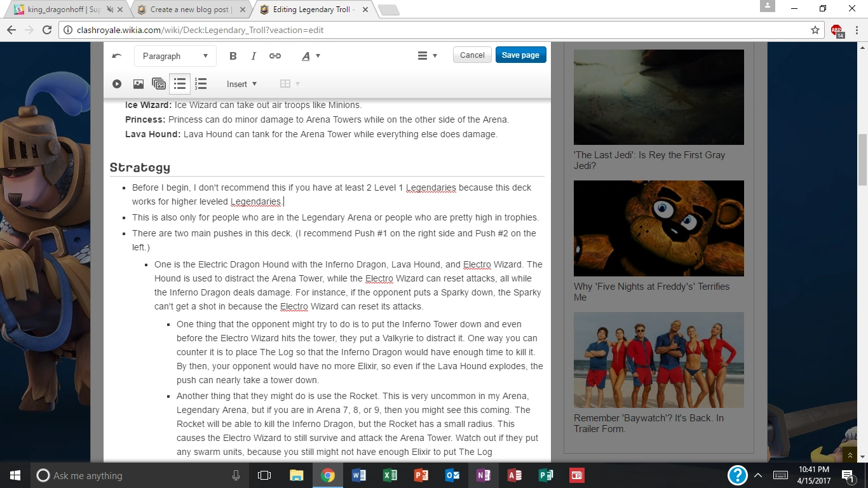The height and width of the screenshot is (488, 868).
Task: Open Task View from the taskbar
Action: click(264, 475)
